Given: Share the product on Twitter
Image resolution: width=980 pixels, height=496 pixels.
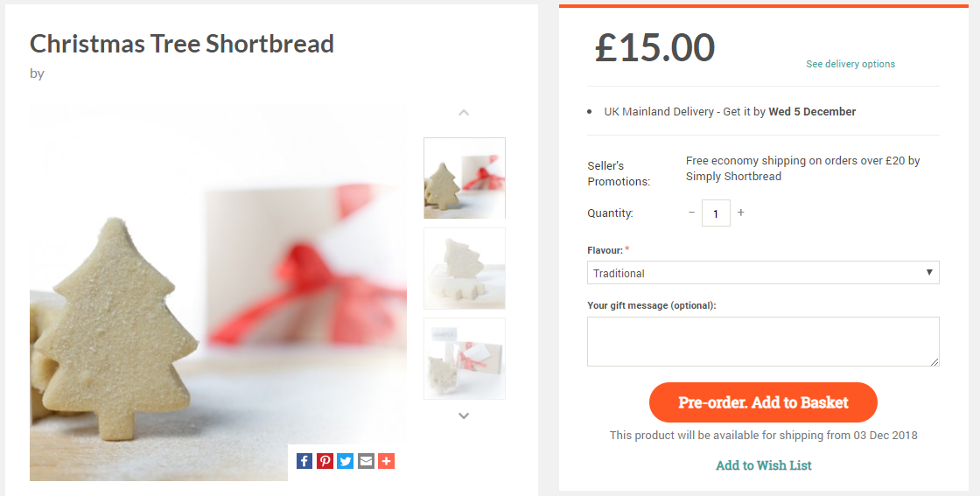Looking at the screenshot, I should coord(346,461).
